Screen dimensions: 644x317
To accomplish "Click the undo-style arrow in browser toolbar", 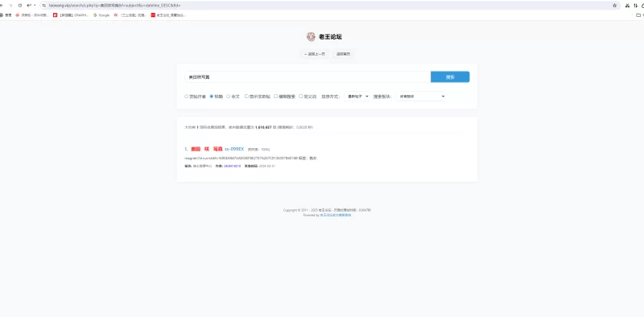I will coord(29,6).
